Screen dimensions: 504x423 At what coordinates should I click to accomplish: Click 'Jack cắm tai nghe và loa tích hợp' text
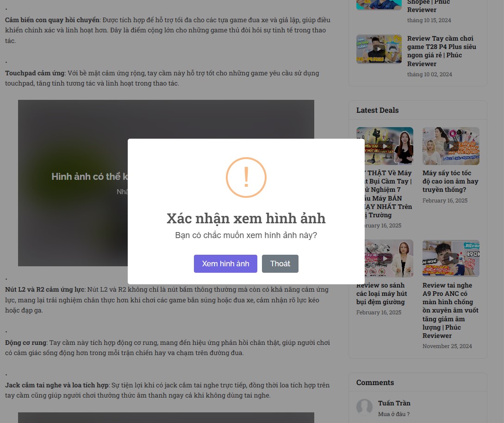point(57,385)
